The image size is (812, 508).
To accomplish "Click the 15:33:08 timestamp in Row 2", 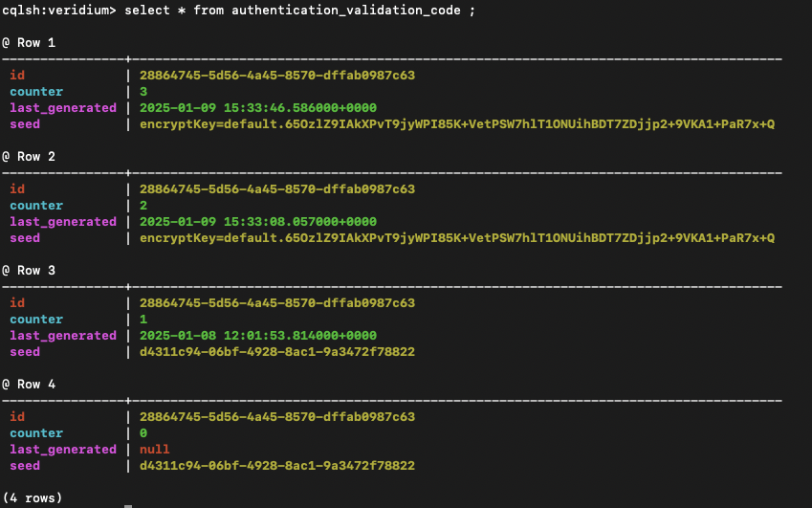I will [257, 221].
